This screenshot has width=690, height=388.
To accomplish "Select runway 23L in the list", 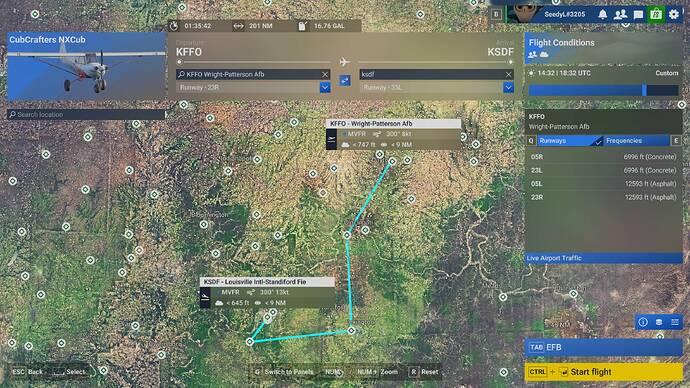I will [603, 170].
